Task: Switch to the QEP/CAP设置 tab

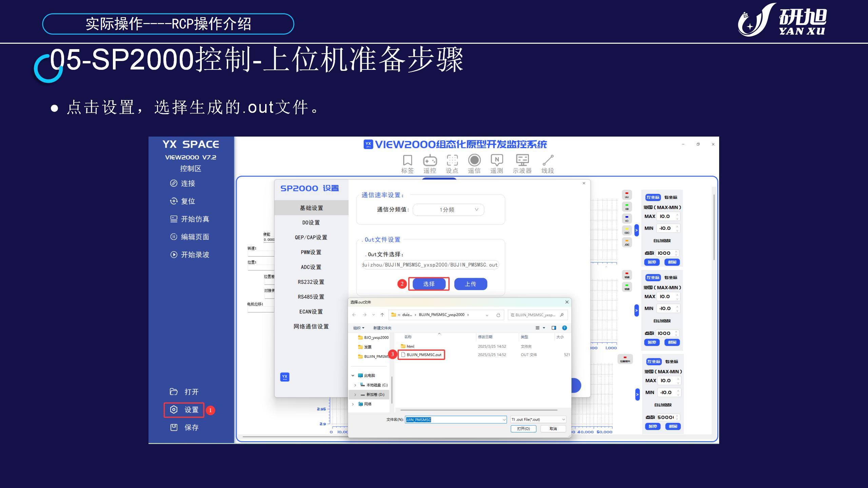Action: pyautogui.click(x=311, y=238)
